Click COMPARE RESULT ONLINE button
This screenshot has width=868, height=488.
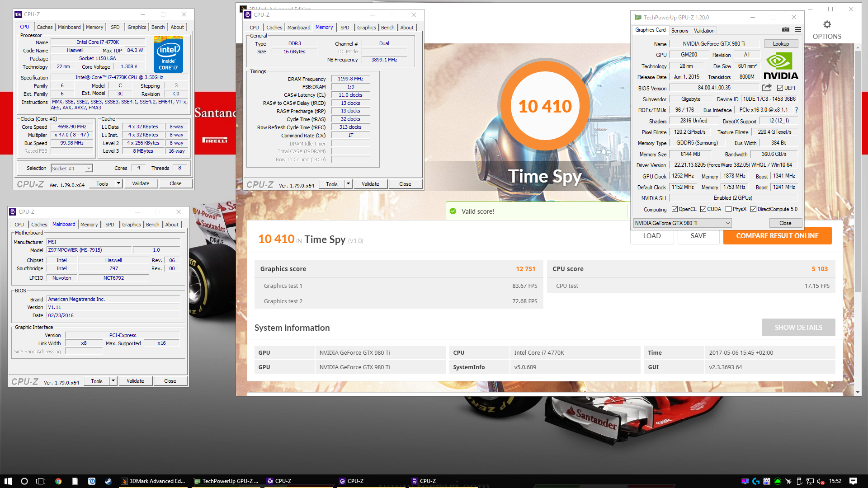(777, 236)
